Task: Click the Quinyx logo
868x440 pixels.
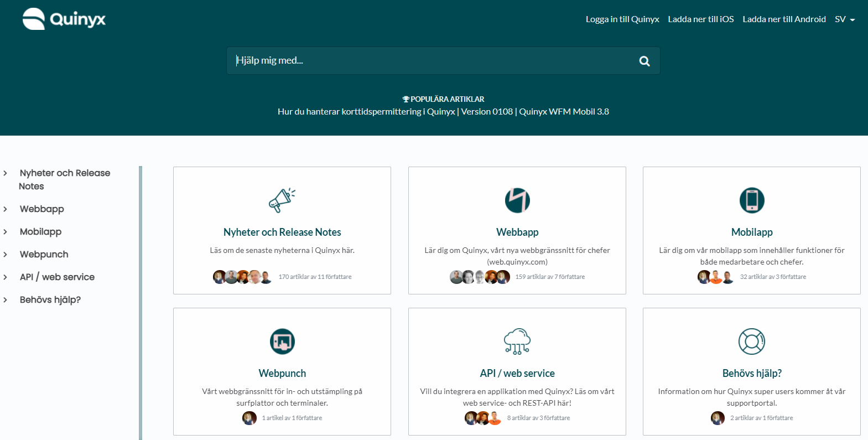Action: click(64, 19)
